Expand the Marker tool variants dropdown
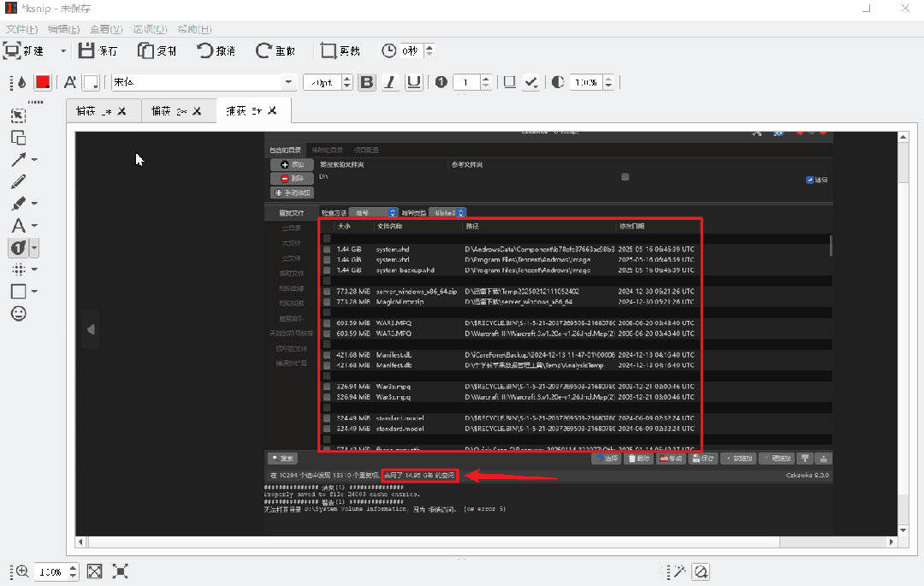This screenshot has height=586, width=924. point(34,204)
